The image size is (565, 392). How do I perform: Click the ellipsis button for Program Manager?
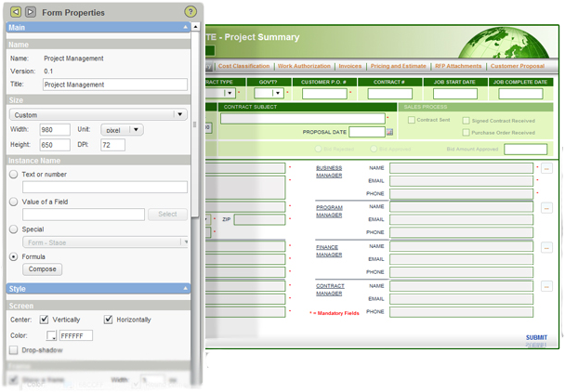[x=546, y=208]
